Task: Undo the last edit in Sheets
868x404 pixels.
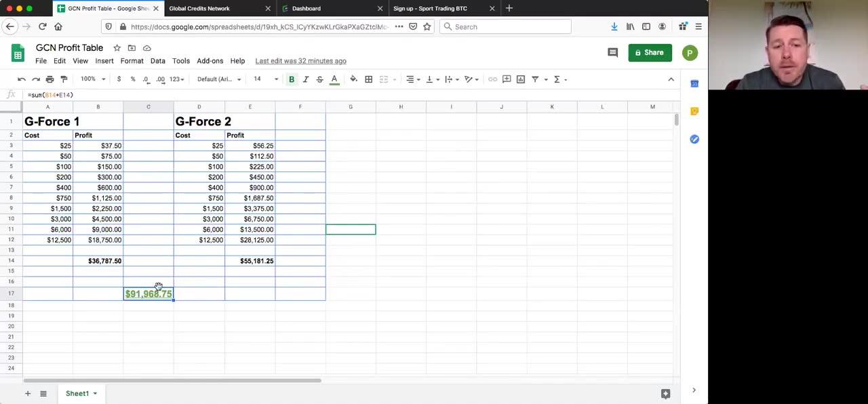Action: pos(22,79)
